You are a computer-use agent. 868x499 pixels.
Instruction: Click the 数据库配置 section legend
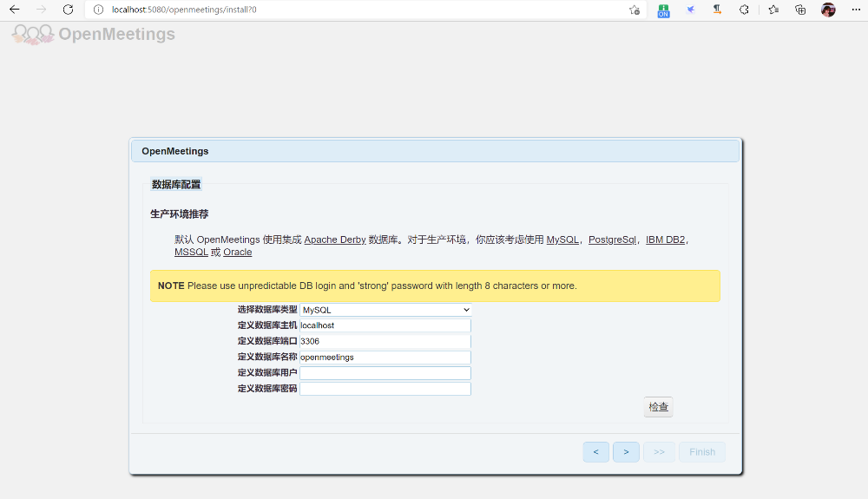tap(176, 184)
